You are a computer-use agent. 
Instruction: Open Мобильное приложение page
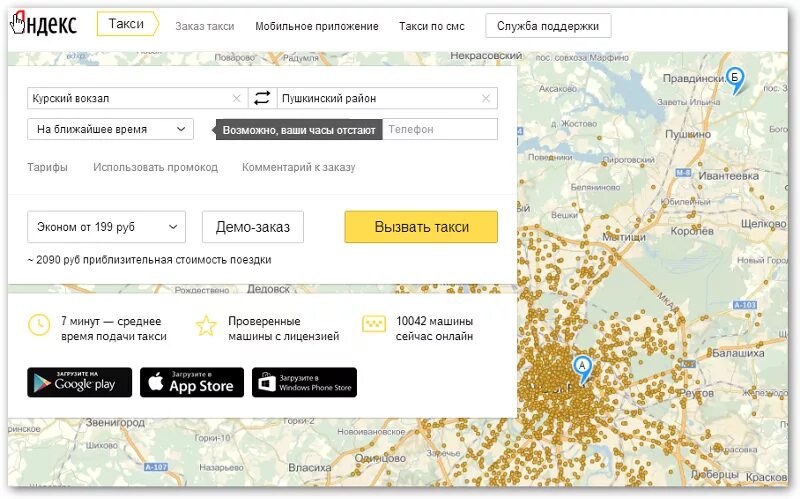pyautogui.click(x=317, y=26)
